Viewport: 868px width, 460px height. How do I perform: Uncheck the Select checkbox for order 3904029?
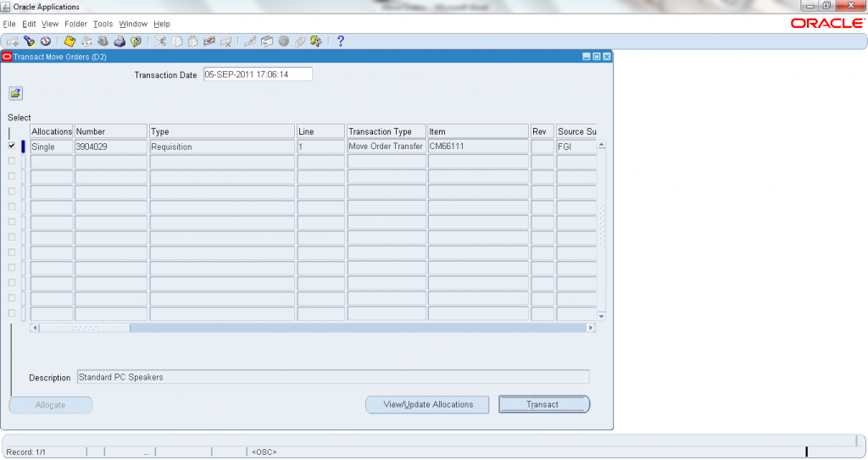(x=12, y=147)
